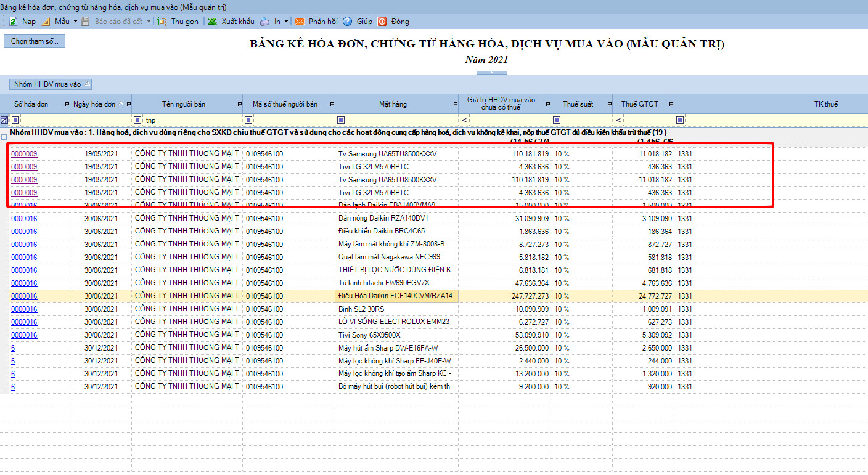The image size is (868, 475).
Task: Open invoice 0000016 for Tủ lạnh hitachi
Action: point(24,283)
